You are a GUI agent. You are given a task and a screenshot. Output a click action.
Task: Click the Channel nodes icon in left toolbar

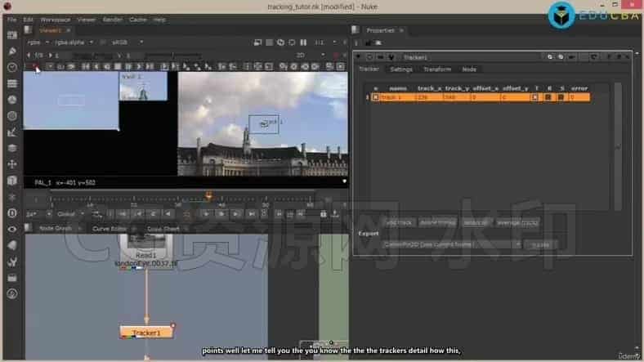[12, 83]
